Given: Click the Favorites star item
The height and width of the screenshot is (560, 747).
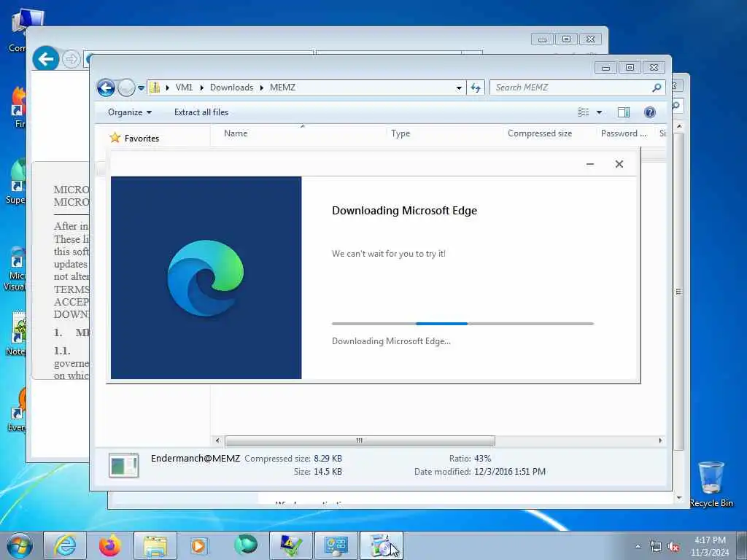Looking at the screenshot, I should (x=134, y=138).
